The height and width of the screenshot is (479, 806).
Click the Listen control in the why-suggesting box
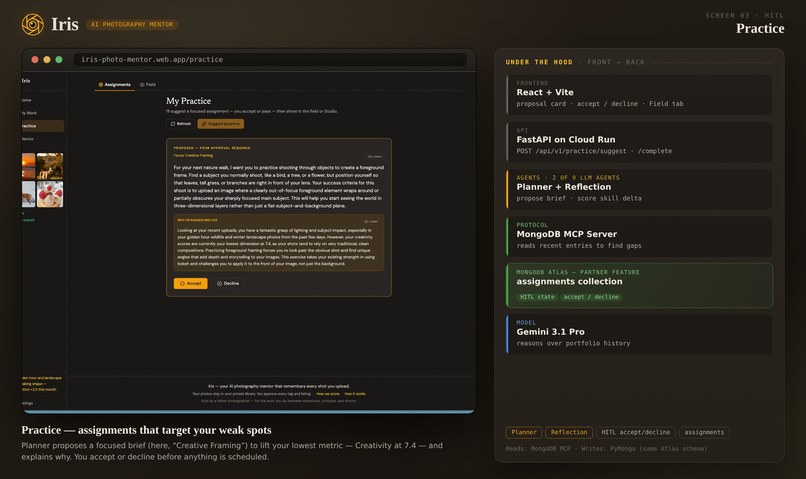pos(371,222)
